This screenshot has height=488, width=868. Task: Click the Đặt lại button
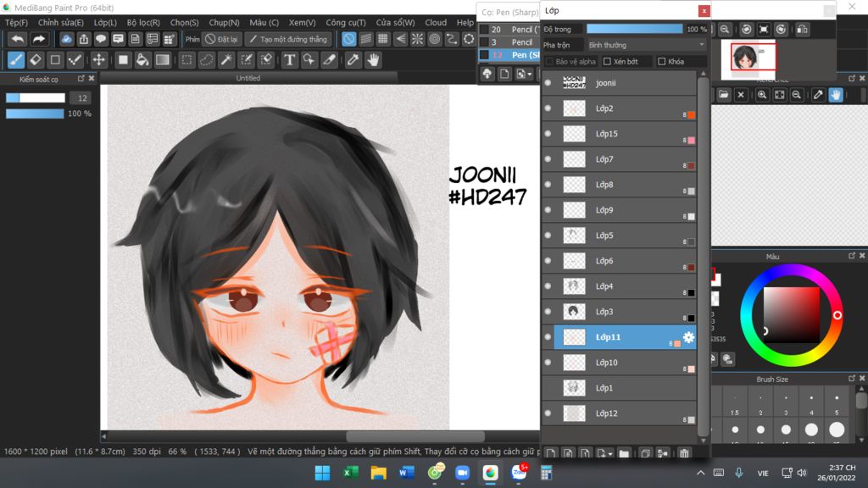point(221,39)
